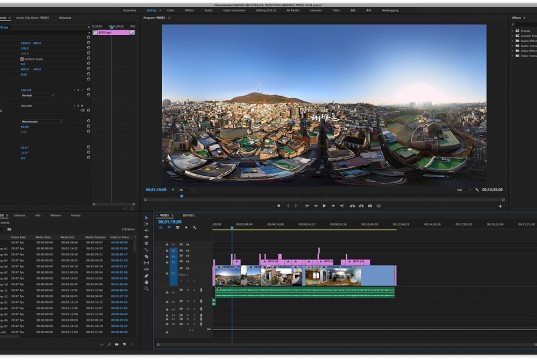Switch to the Audio workspace
This screenshot has height=360, width=537.
[x=208, y=11]
